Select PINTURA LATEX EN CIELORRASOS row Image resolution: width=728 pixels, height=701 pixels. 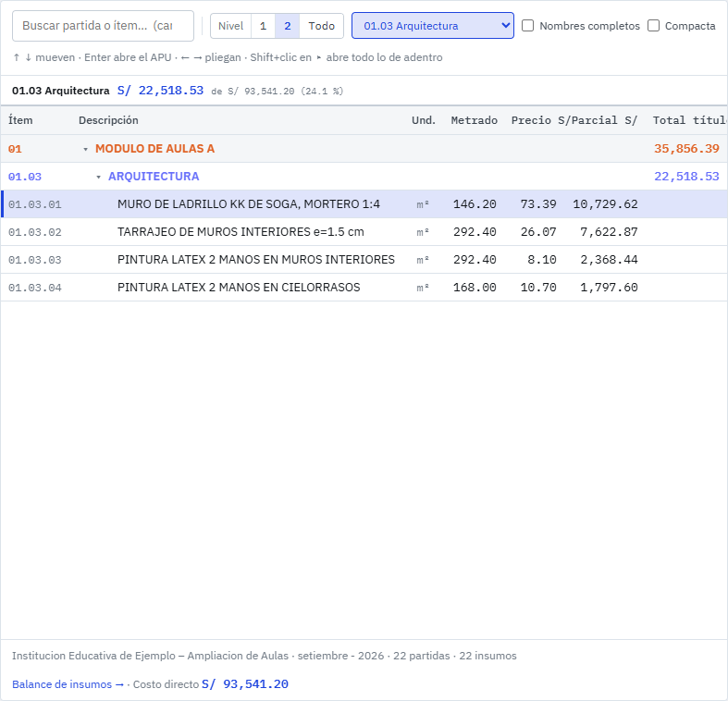pos(364,288)
